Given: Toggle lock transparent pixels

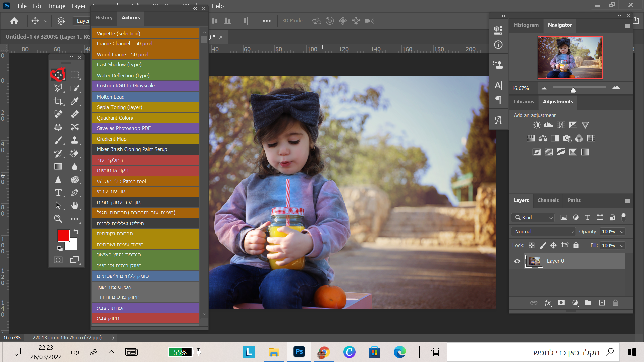Looking at the screenshot, I should tap(532, 245).
